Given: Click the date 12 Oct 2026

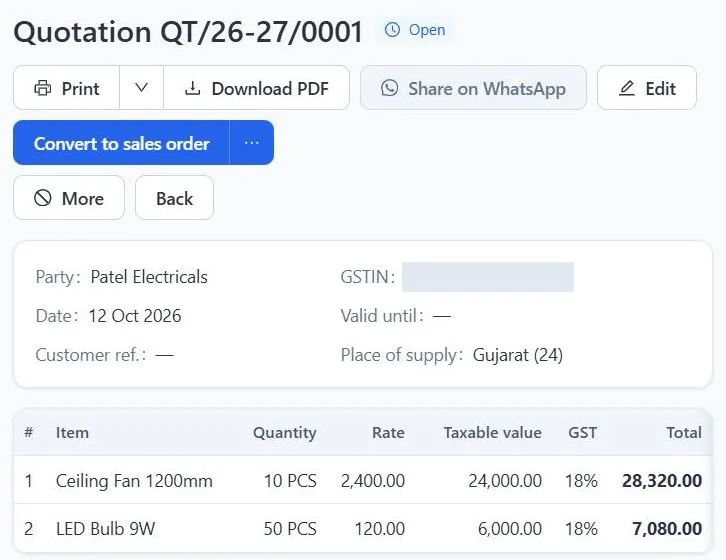Looking at the screenshot, I should point(135,316).
